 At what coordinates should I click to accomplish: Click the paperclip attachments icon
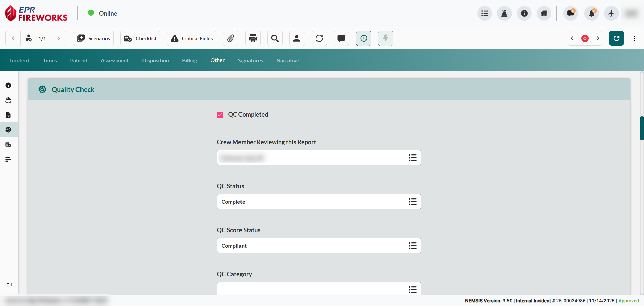pos(231,38)
